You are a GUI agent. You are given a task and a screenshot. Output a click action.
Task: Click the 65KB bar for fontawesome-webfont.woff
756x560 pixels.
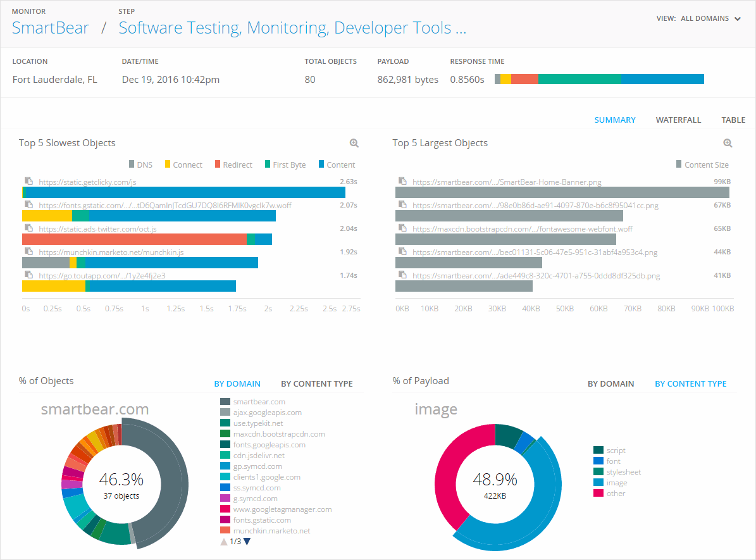505,239
